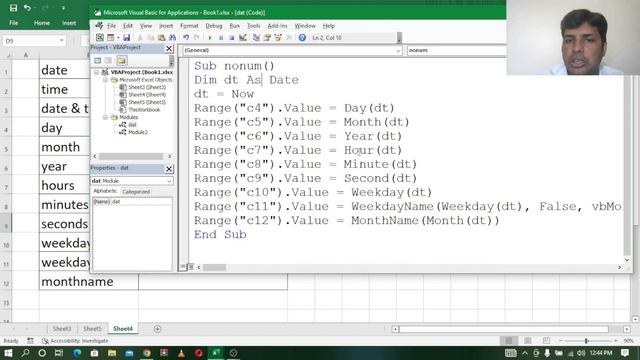The height and width of the screenshot is (360, 640).
Task: Open the VBA View menu
Action: (146, 26)
